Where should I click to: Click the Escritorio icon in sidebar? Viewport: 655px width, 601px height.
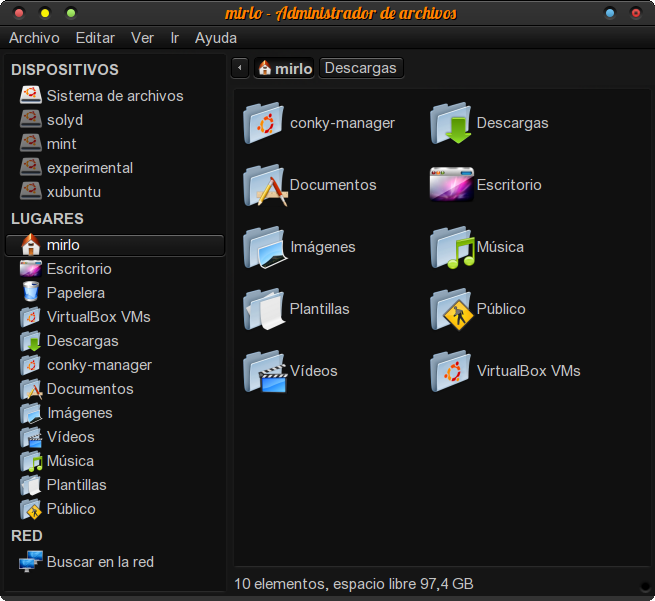point(31,269)
